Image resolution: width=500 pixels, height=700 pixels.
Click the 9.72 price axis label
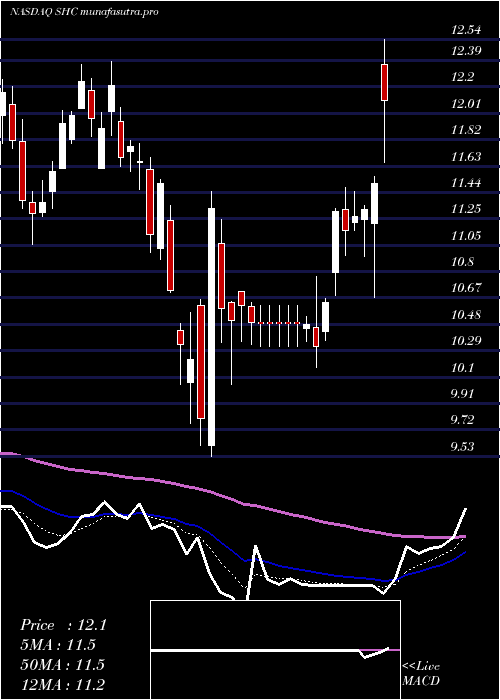tap(463, 420)
